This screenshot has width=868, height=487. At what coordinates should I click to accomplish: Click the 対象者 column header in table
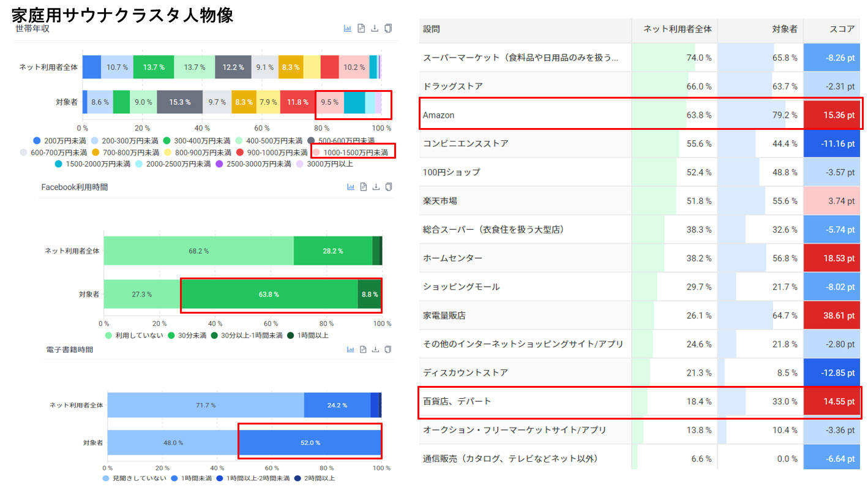pos(784,29)
